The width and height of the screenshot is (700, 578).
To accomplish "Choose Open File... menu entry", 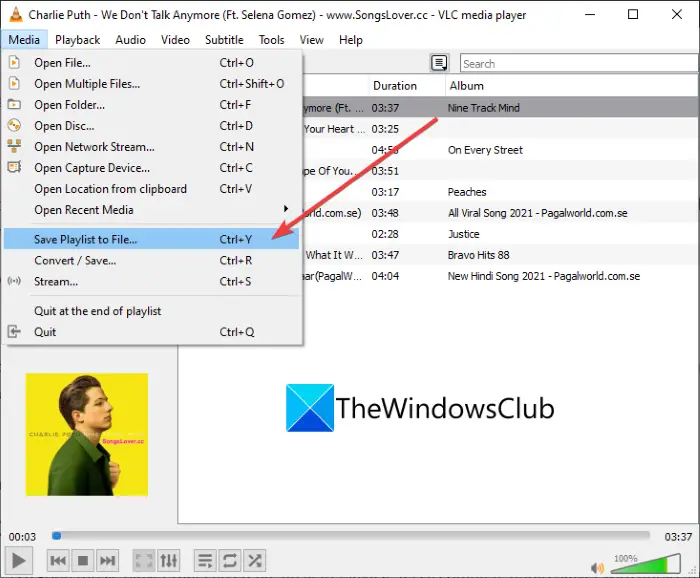I will (151, 62).
